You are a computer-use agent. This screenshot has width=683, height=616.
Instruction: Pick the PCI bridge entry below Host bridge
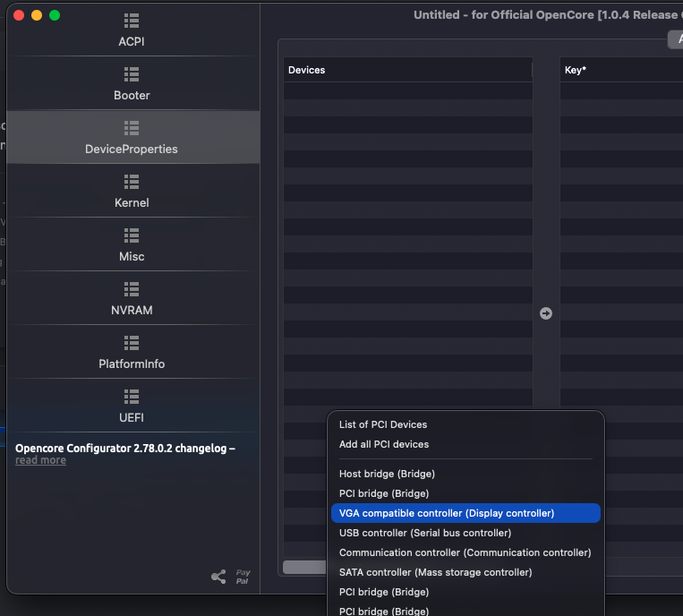[465, 493]
